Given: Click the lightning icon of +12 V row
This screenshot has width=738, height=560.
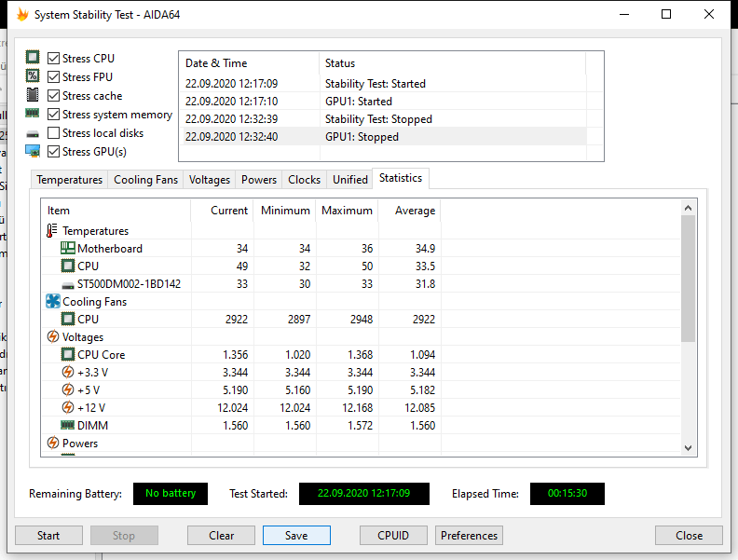Looking at the screenshot, I should 68,407.
